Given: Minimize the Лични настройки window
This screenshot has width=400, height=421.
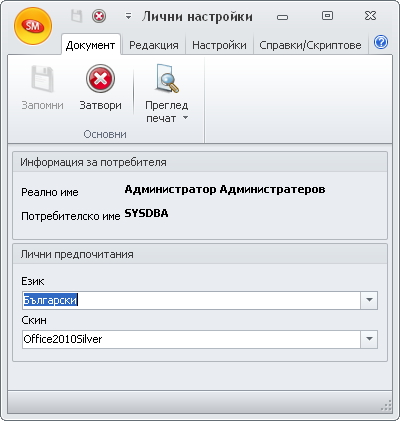Looking at the screenshot, I should [x=282, y=17].
